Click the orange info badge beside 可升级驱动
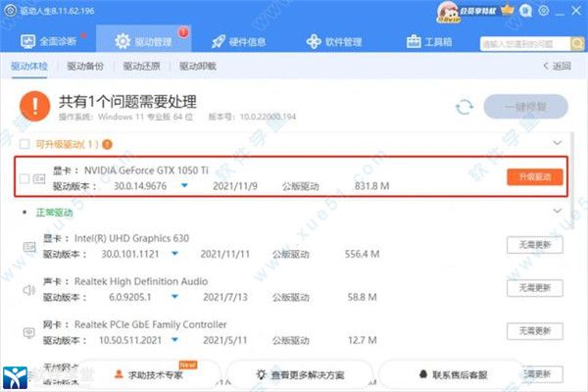The image size is (588, 392). click(107, 144)
